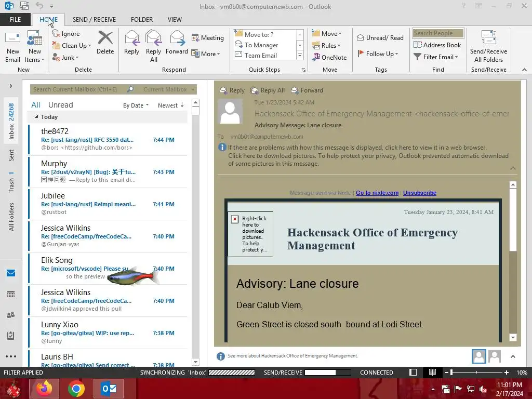Click Reply All in the reading pane
This screenshot has width=532, height=399.
pos(268,90)
